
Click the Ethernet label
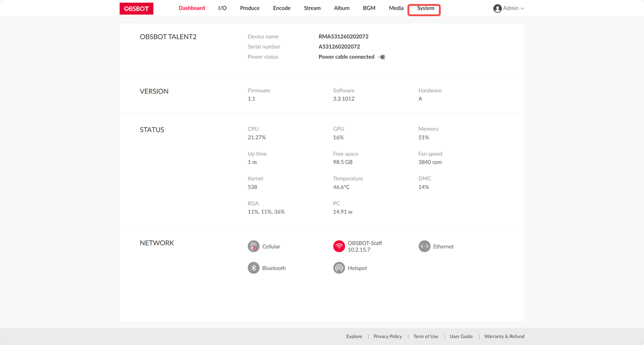tap(443, 246)
